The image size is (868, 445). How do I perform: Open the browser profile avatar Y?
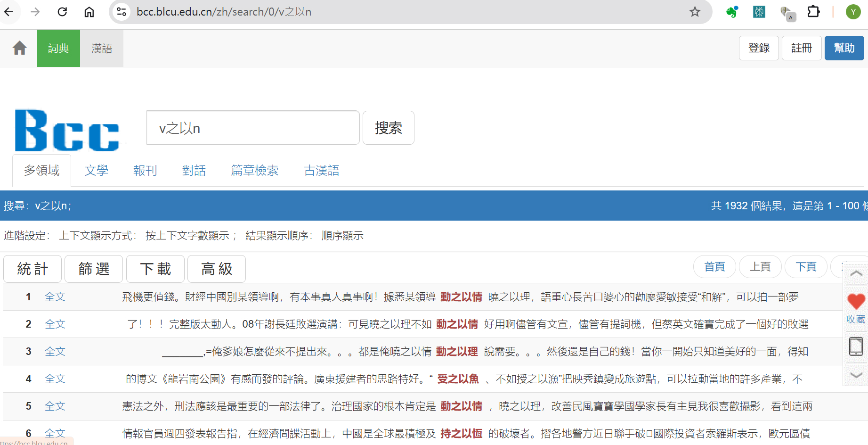(x=853, y=12)
